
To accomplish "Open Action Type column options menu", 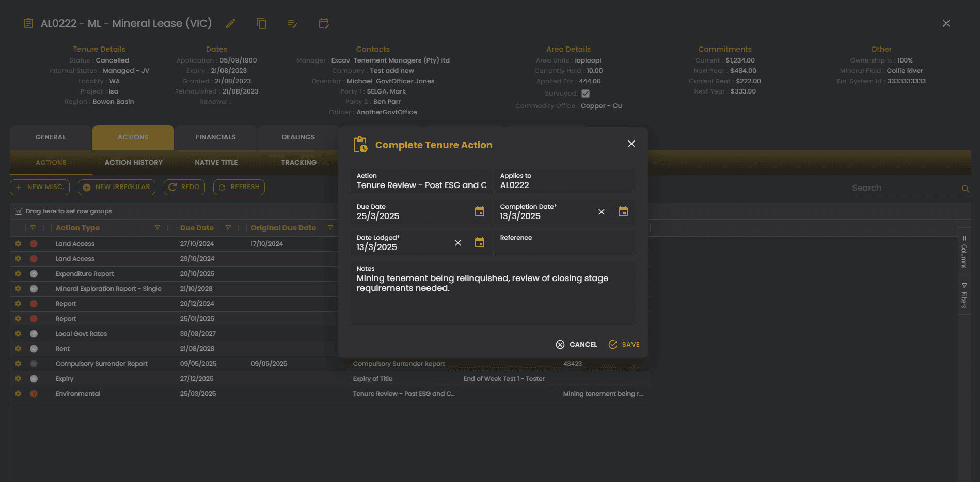I will click(x=168, y=228).
